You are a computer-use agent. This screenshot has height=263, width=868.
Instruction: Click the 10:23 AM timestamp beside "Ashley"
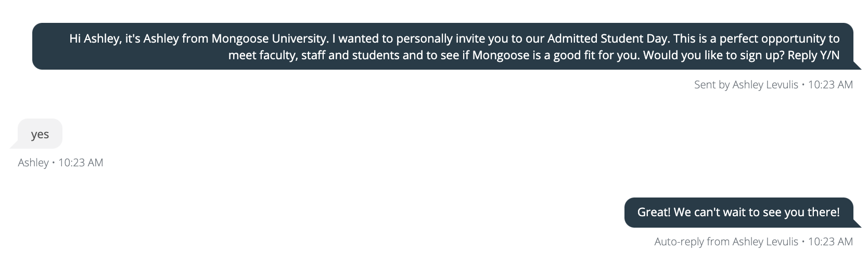(x=81, y=163)
